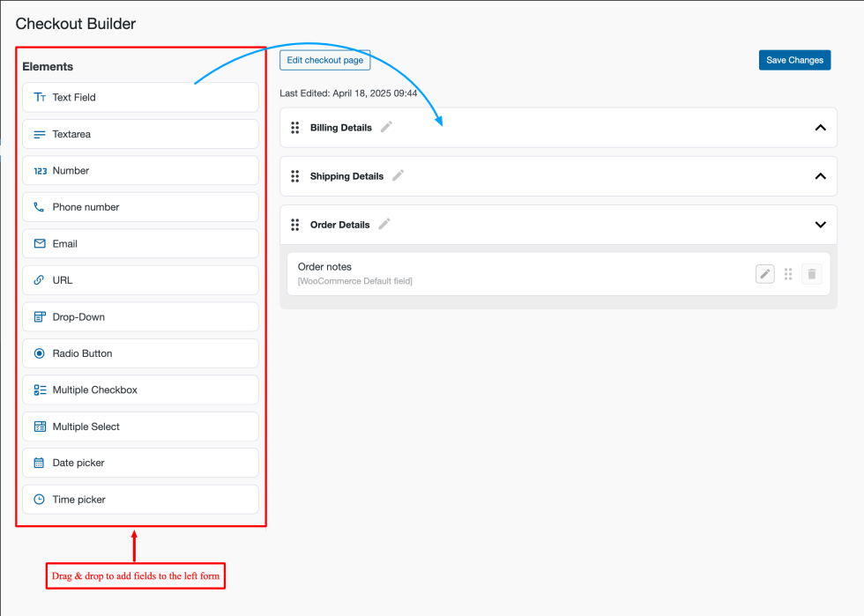The width and height of the screenshot is (864, 616).
Task: Click the Shipping Details drag handle dots
Action: (295, 176)
